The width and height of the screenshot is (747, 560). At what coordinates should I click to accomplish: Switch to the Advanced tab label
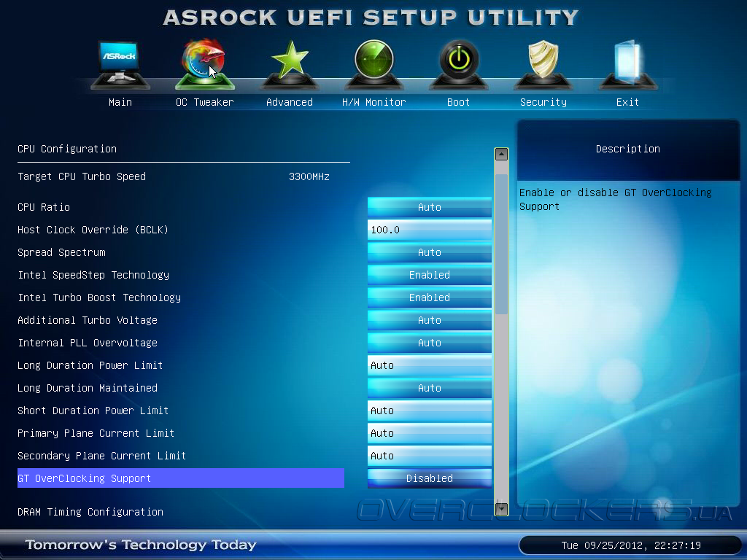click(289, 102)
